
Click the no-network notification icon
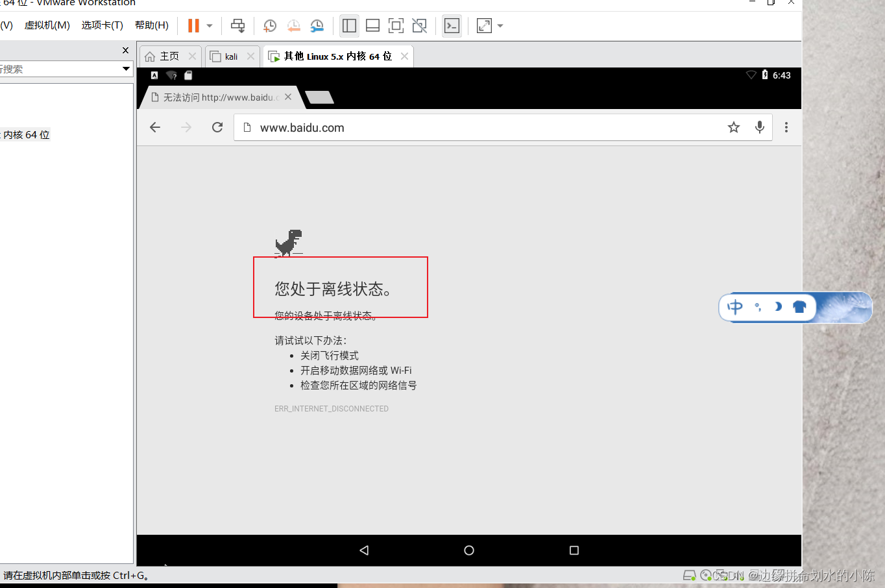[x=171, y=75]
